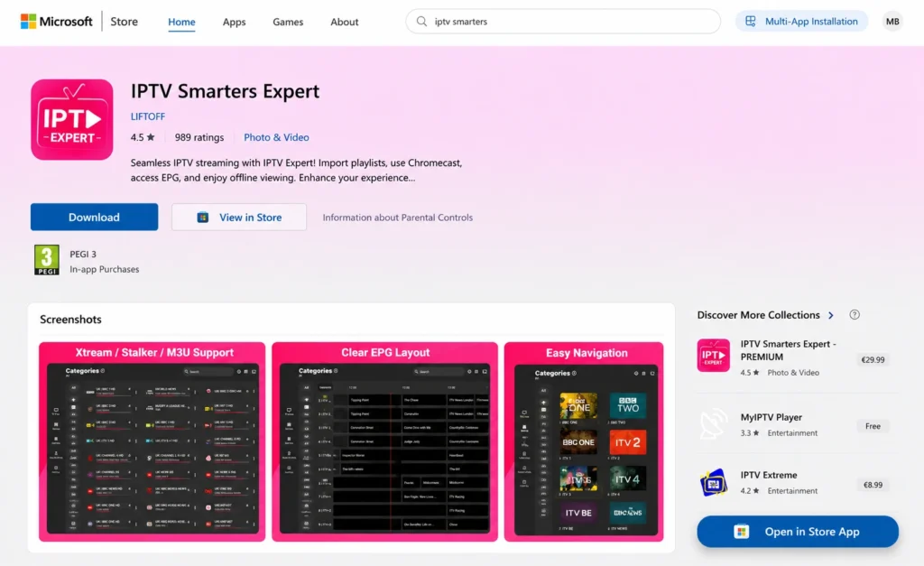The height and width of the screenshot is (566, 924).
Task: Click the €29.99 price tag
Action: coord(873,359)
